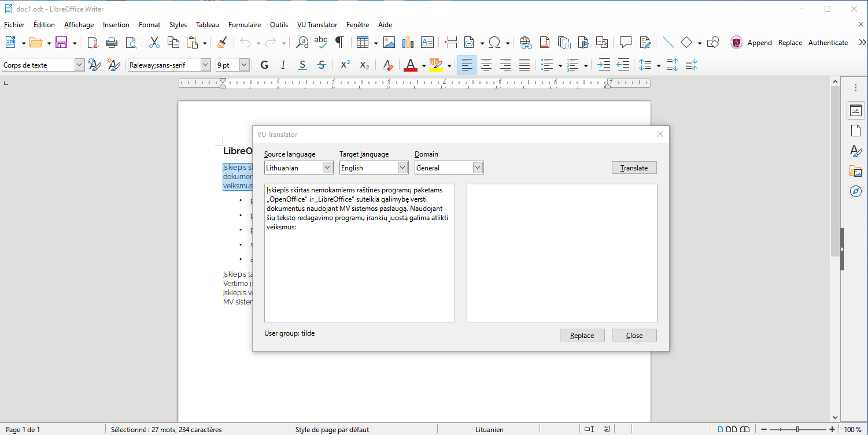868x435 pixels.
Task: Click the track changes icon
Action: 645,42
